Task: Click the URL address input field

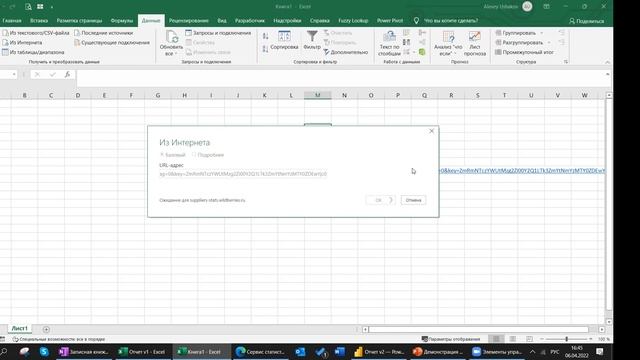Action: click(243, 174)
